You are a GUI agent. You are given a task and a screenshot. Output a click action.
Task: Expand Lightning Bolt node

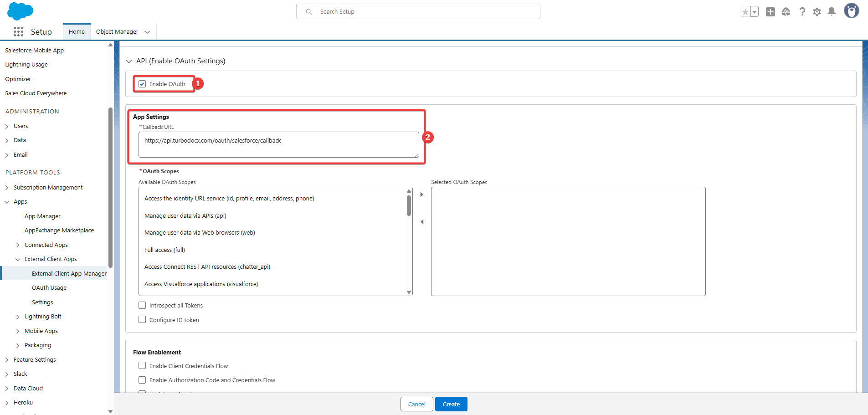click(18, 317)
